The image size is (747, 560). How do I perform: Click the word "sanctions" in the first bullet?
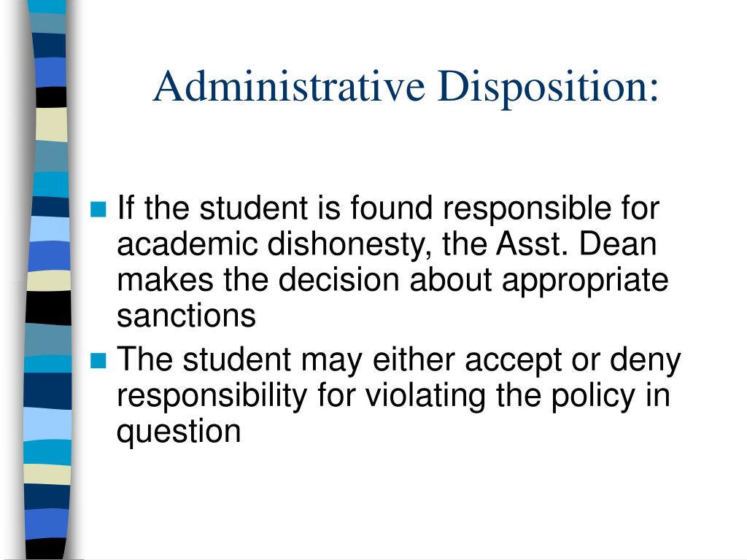pyautogui.click(x=186, y=316)
